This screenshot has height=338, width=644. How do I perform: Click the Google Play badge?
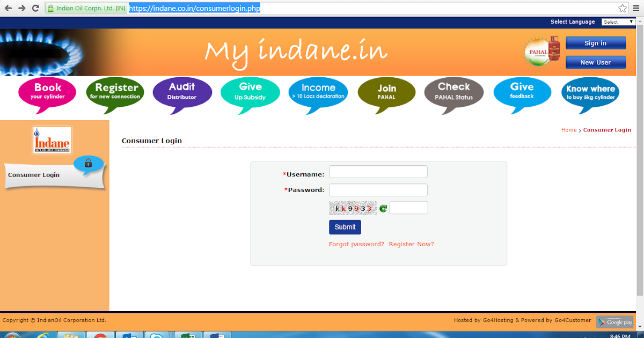[615, 322]
